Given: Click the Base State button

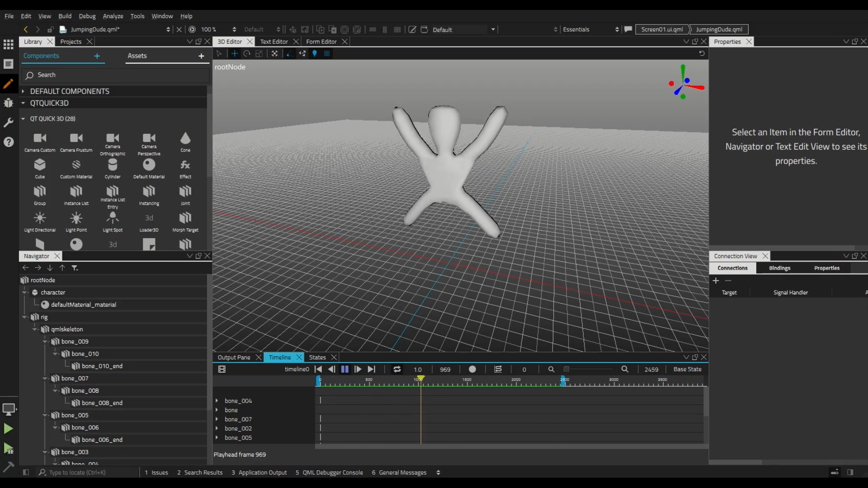Looking at the screenshot, I should point(687,369).
